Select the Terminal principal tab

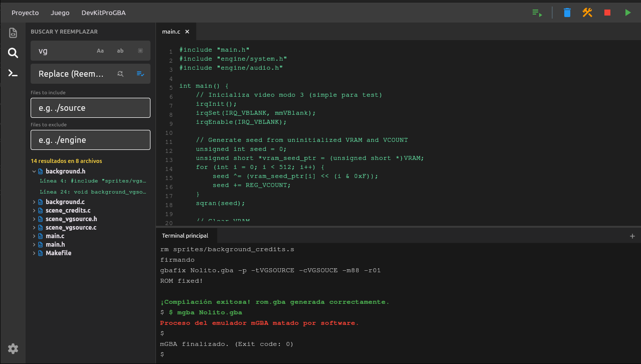(x=186, y=236)
